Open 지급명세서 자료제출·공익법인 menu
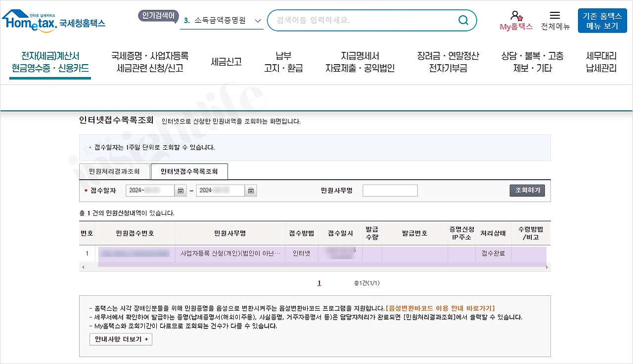The height and width of the screenshot is (364, 633). [x=360, y=62]
